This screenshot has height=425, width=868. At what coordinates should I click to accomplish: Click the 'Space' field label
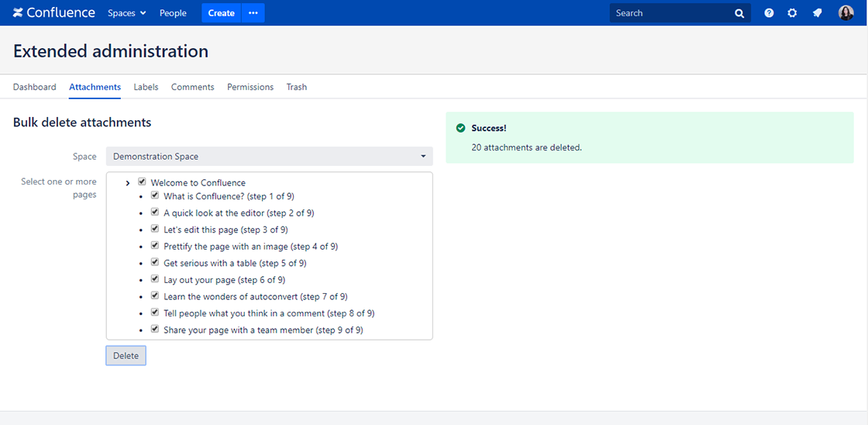point(84,157)
